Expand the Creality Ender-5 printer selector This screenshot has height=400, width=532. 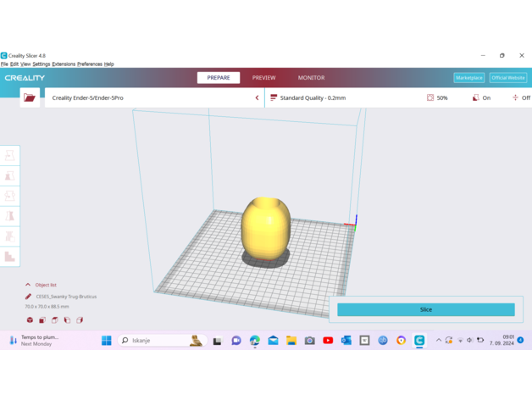pyautogui.click(x=257, y=97)
